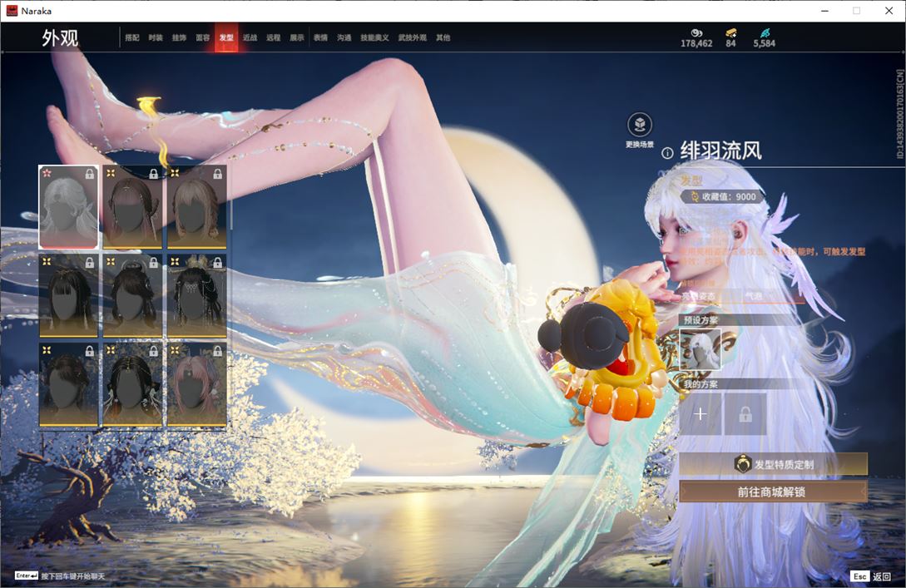Choose the black hair with straight bangs thumbnail
Screen dimensions: 906x588
[x=68, y=296]
